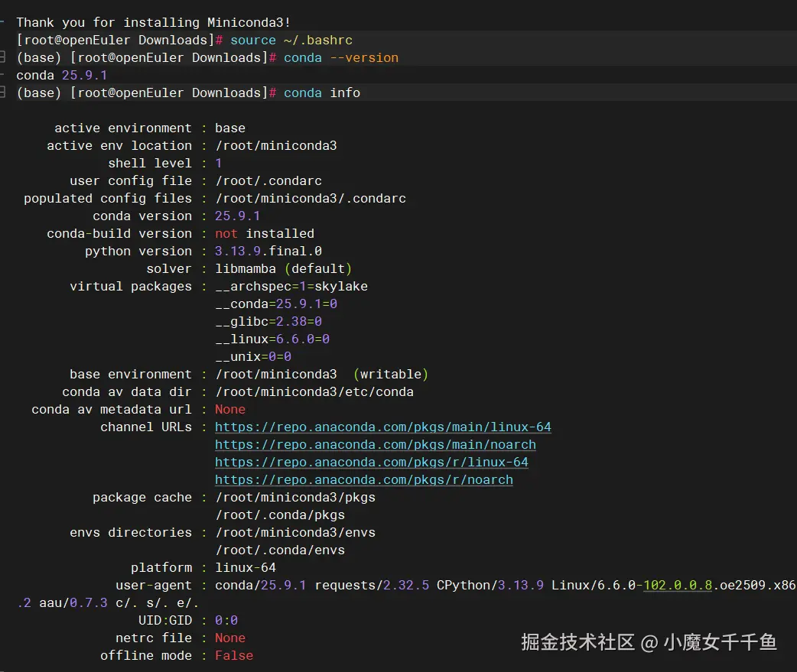Image resolution: width=797 pixels, height=672 pixels.
Task: Collapse the fold marker beside conda --version
Action: 3,57
